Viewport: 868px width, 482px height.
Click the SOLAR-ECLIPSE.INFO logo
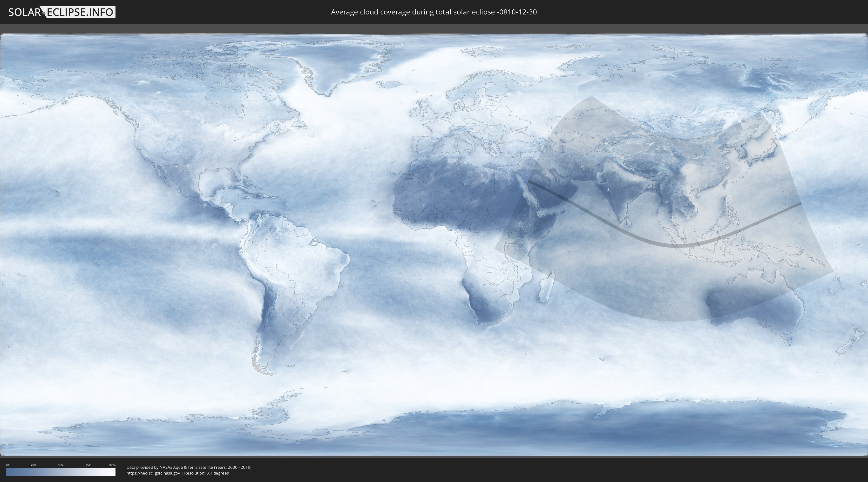[x=62, y=12]
